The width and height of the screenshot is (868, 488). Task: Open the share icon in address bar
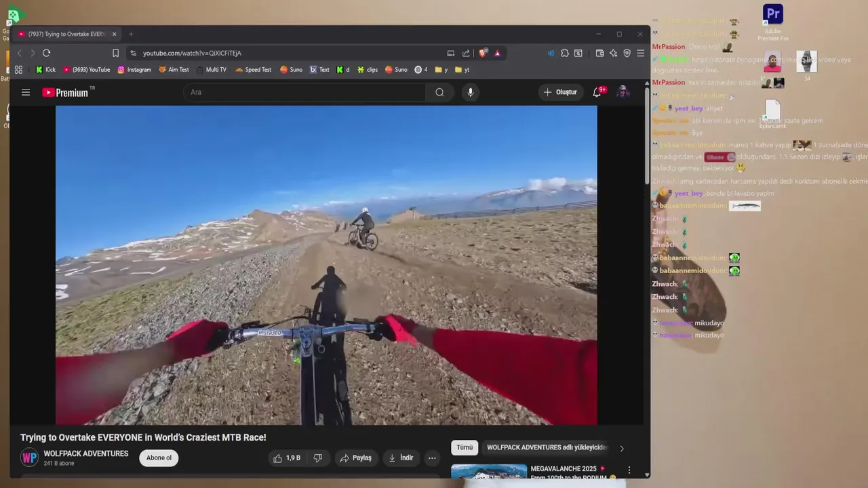[x=466, y=53]
